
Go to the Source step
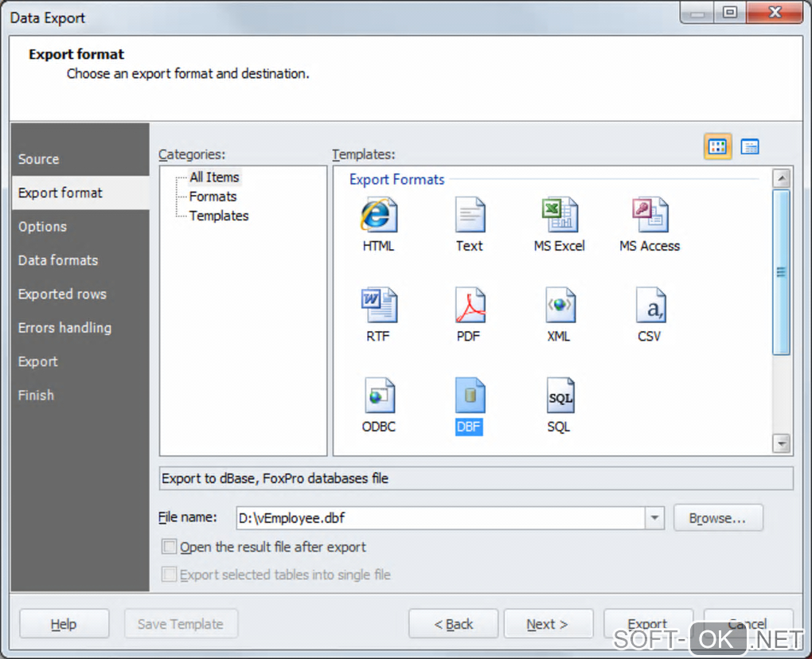[x=80, y=159]
